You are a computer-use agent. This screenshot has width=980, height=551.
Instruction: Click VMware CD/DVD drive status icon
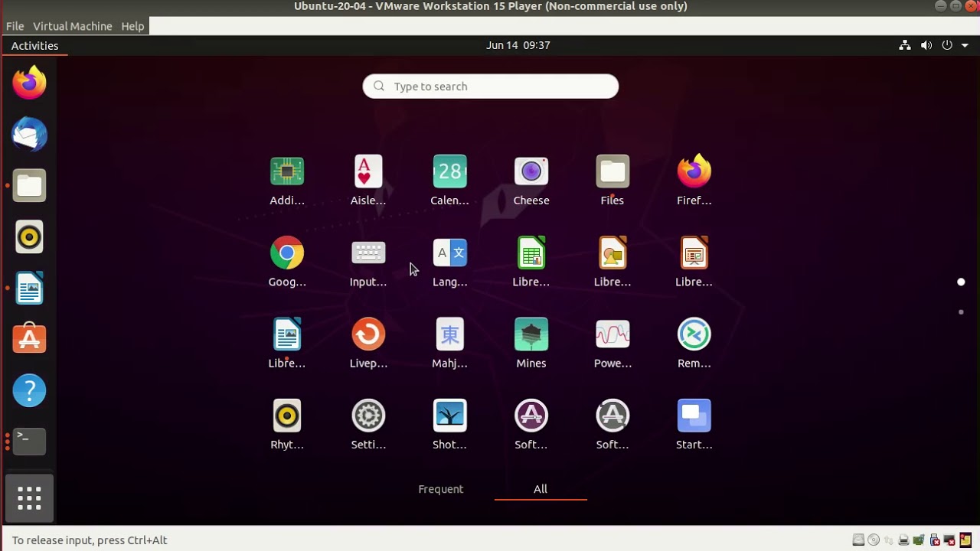tap(874, 540)
